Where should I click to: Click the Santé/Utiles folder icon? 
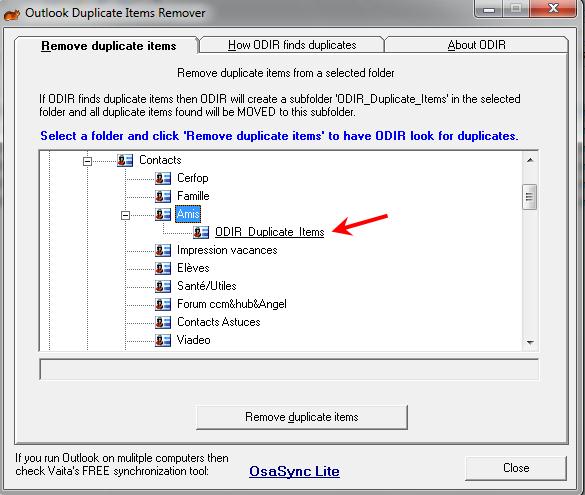[x=163, y=286]
